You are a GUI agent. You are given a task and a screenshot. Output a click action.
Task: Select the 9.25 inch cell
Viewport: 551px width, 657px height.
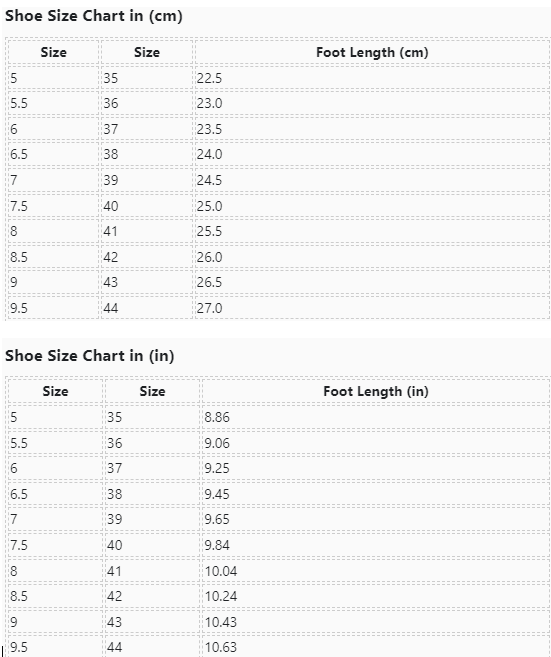coord(375,468)
